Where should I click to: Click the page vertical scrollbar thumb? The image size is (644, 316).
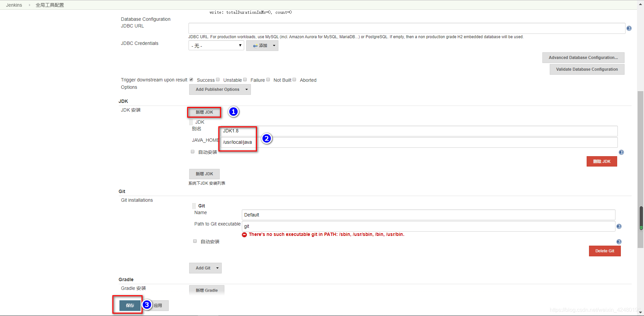point(641,169)
